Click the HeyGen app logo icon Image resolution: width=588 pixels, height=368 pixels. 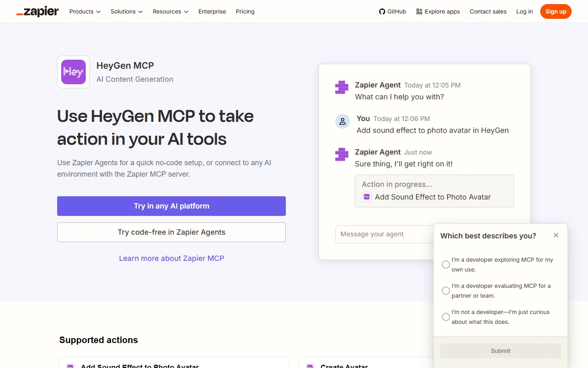(73, 72)
